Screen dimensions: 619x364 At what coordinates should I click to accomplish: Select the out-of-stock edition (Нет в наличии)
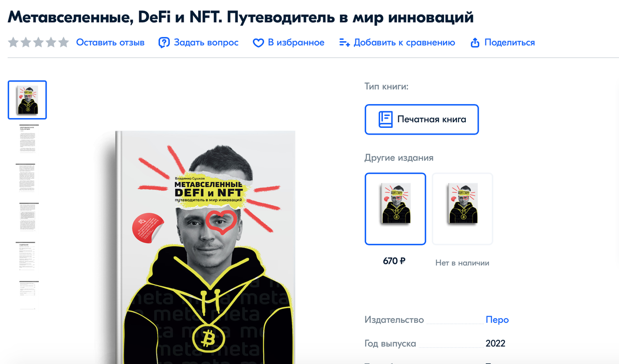point(462,208)
